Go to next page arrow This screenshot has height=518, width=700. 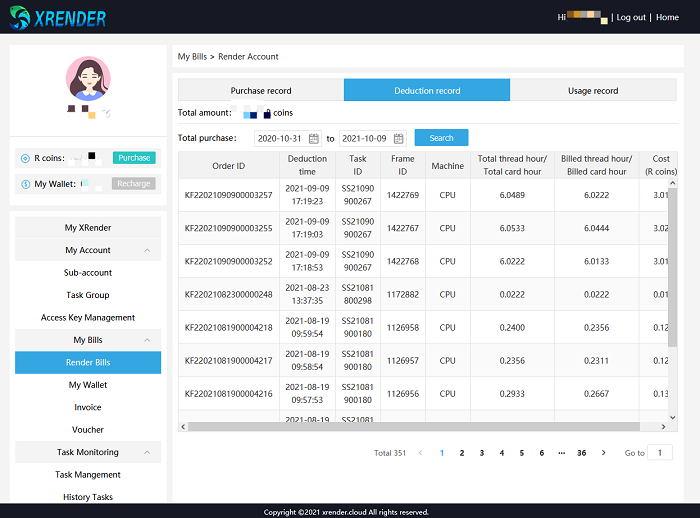(603, 453)
